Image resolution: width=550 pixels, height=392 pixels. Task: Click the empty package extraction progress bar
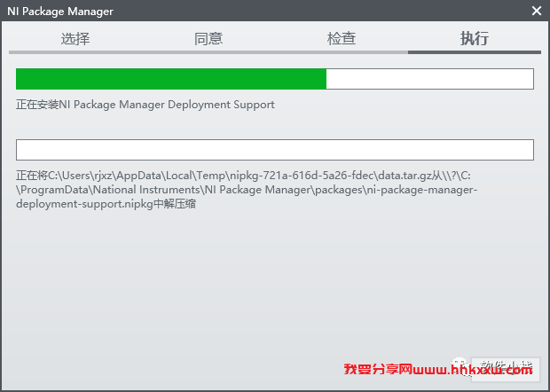275,150
